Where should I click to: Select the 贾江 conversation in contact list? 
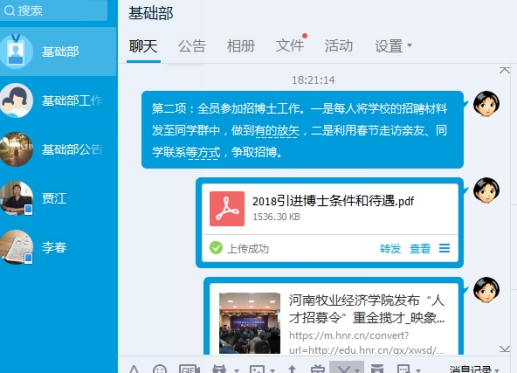coord(58,198)
